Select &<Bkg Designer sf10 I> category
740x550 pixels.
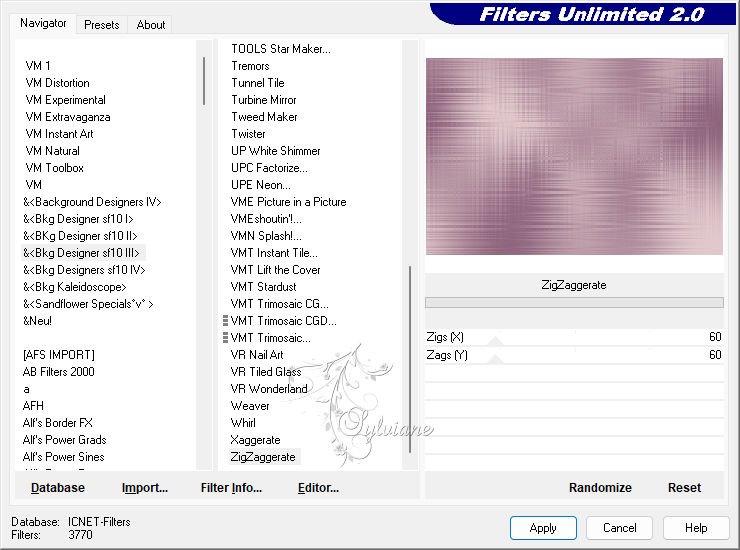click(x=78, y=219)
